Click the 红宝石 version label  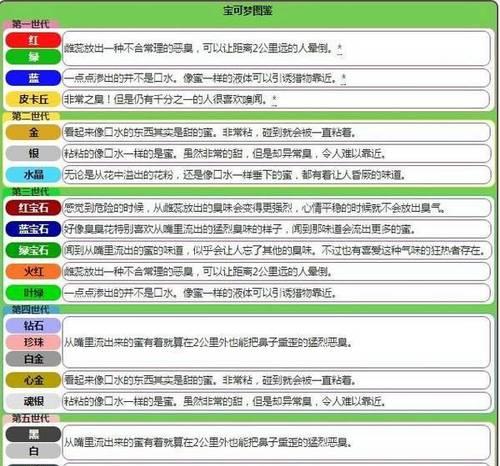(33, 208)
